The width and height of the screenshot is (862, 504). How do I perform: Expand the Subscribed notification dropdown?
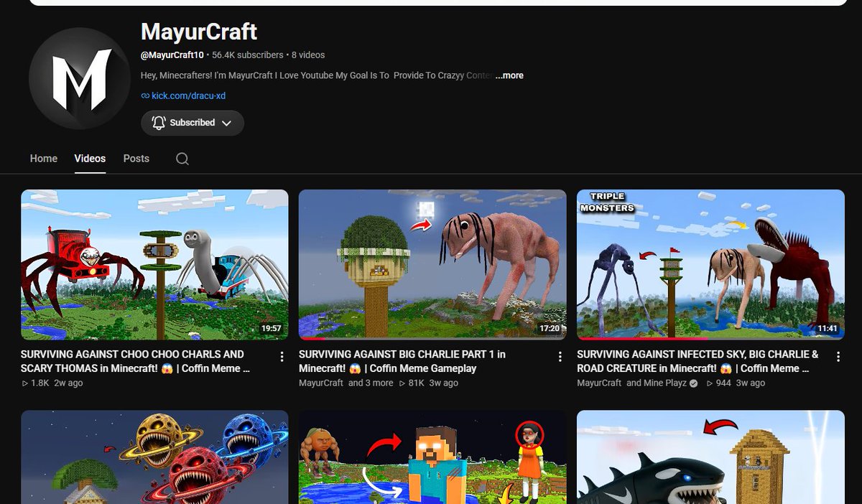pos(226,123)
